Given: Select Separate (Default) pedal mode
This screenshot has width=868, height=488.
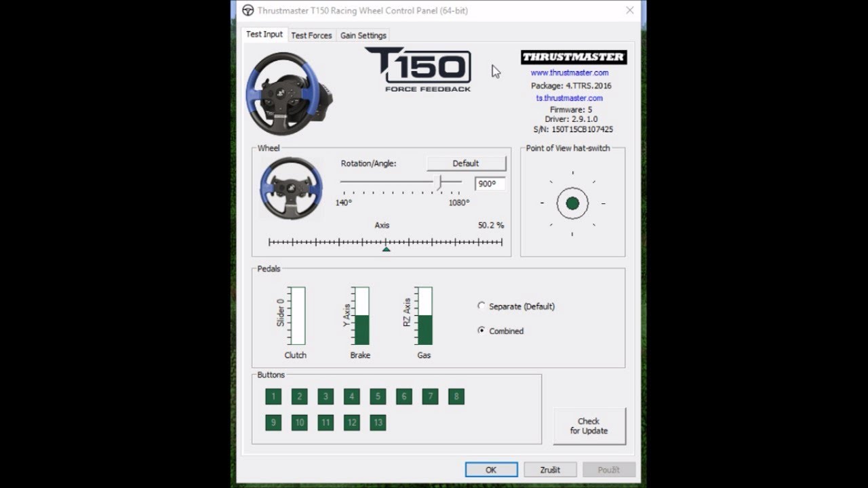Looking at the screenshot, I should click(x=516, y=306).
